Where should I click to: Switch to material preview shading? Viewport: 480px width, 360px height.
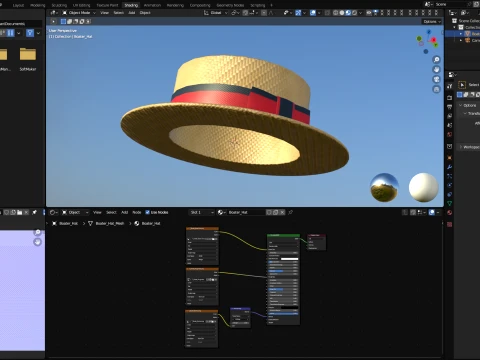(348, 13)
